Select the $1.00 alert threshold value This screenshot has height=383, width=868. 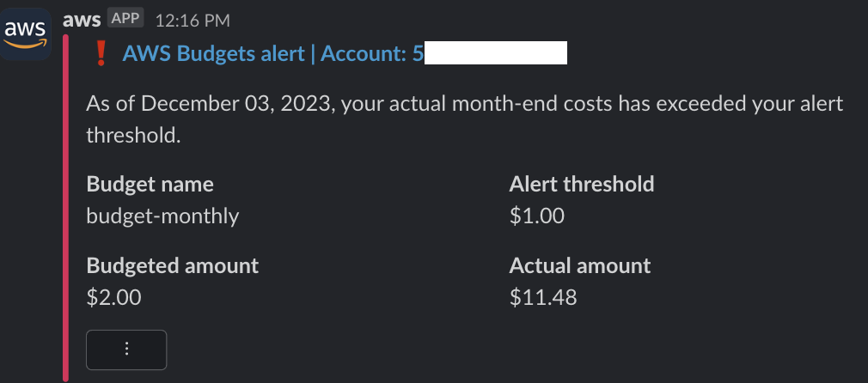click(x=536, y=216)
